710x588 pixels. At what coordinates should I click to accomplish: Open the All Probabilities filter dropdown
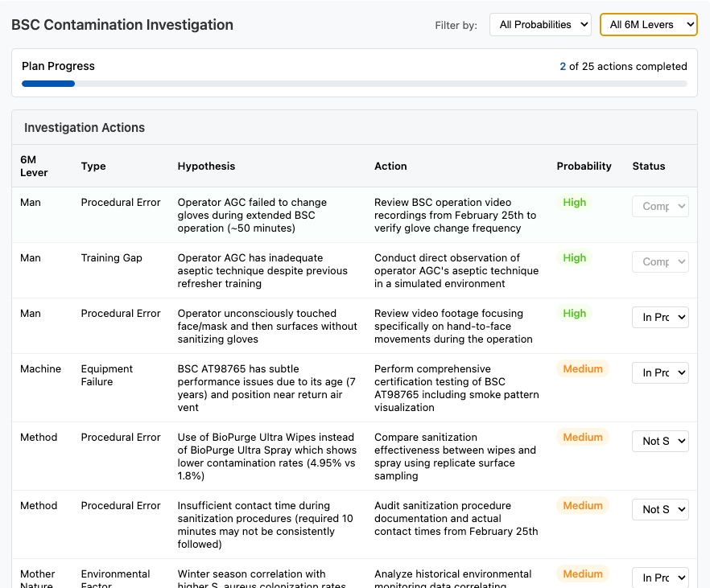click(x=540, y=25)
